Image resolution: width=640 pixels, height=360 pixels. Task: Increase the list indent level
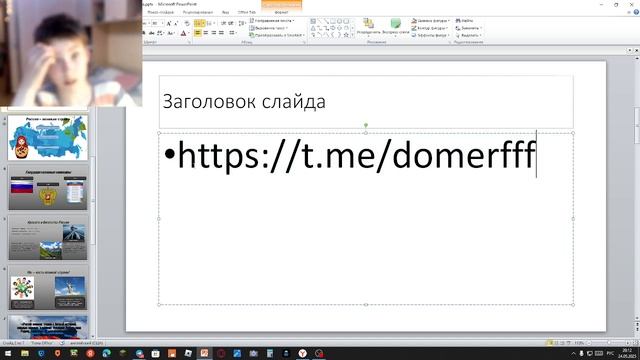pyautogui.click(x=231, y=23)
